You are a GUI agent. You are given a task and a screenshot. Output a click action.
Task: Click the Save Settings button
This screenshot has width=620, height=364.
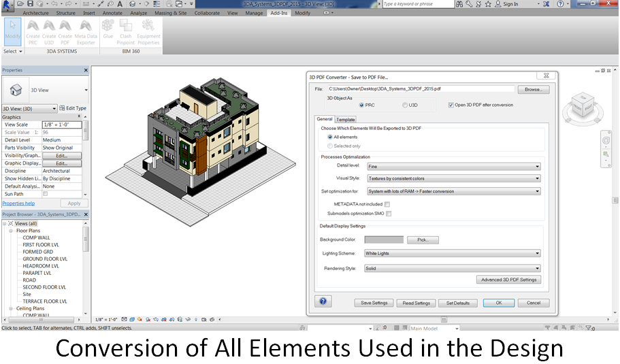(374, 303)
